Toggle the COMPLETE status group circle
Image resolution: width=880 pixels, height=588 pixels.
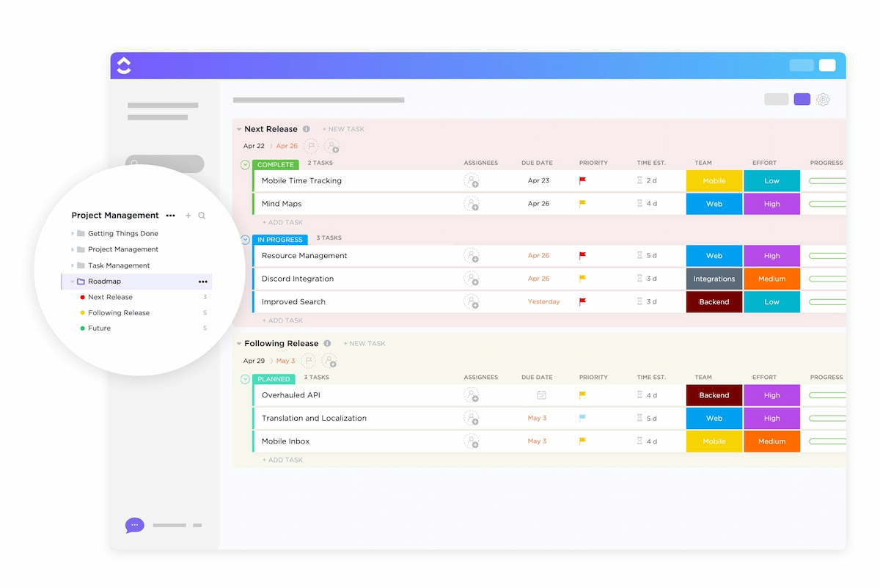click(x=246, y=165)
